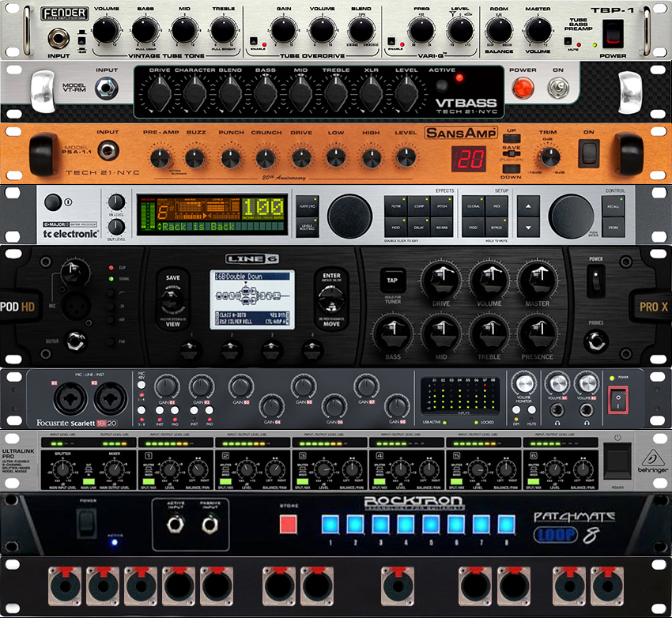Click the VT Bass Character knob
The height and width of the screenshot is (618, 672).
[195, 93]
